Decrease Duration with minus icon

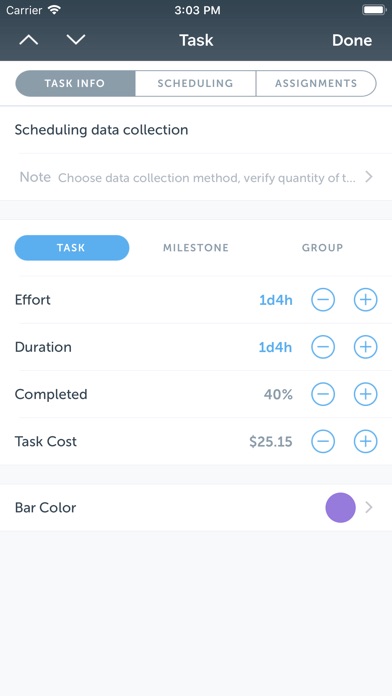(x=323, y=347)
